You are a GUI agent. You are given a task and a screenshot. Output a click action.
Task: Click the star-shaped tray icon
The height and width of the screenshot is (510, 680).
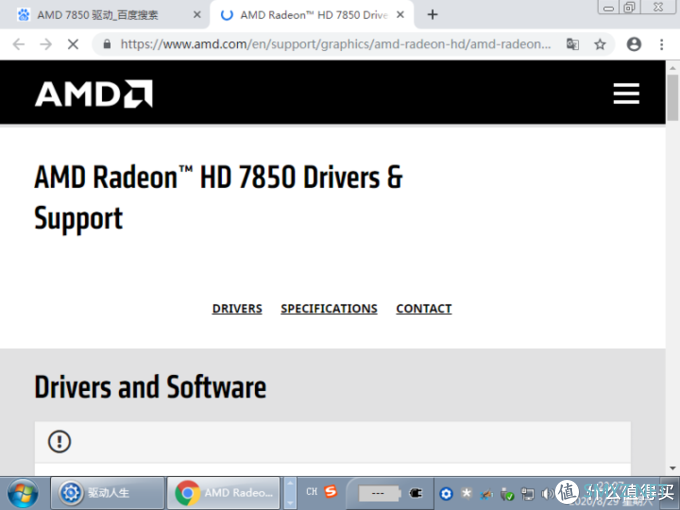[466, 493]
